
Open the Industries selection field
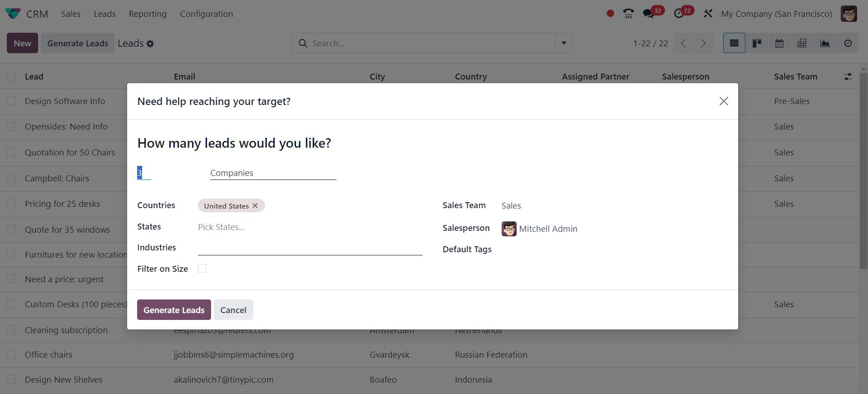pyautogui.click(x=310, y=248)
